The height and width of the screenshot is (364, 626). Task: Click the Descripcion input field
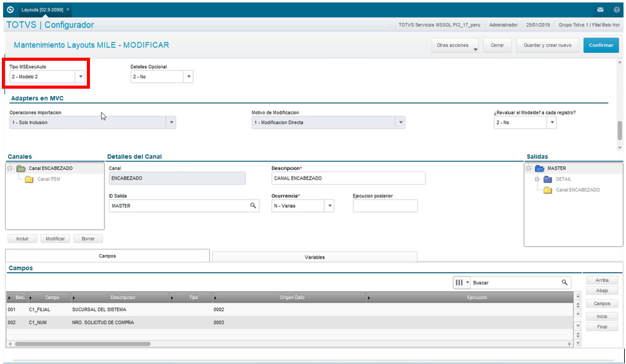[x=348, y=178]
